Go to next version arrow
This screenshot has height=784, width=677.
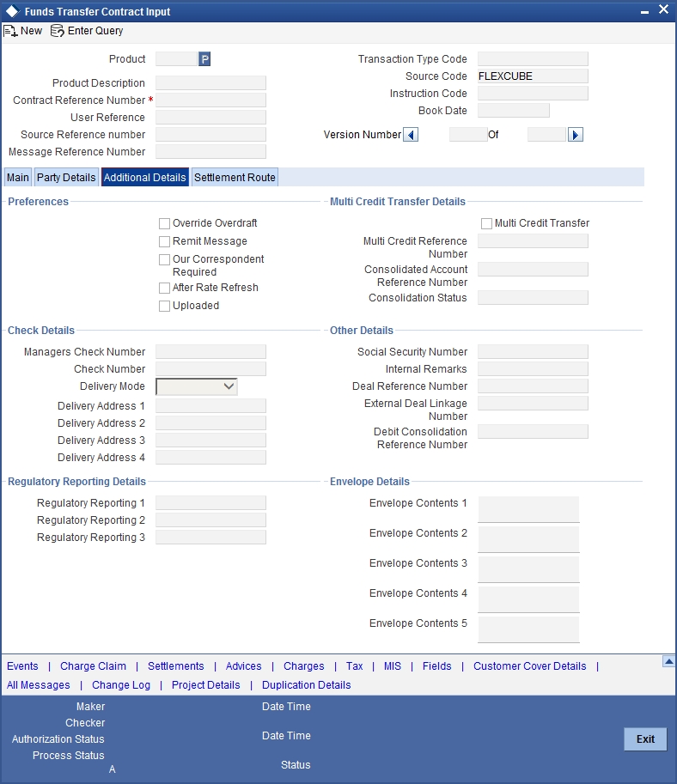[576, 135]
